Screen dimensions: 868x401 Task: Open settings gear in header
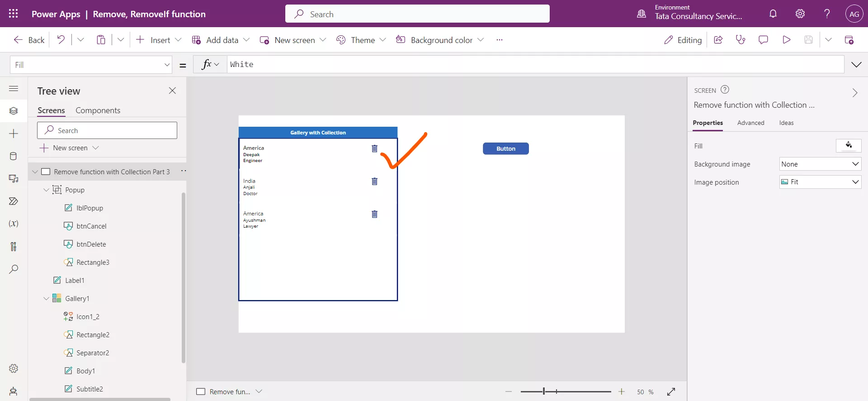click(800, 14)
